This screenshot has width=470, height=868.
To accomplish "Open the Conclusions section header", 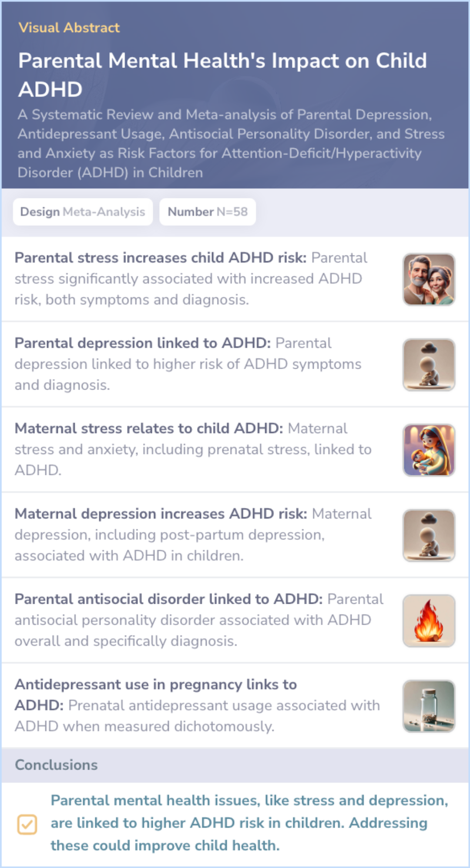I will 57,765.
